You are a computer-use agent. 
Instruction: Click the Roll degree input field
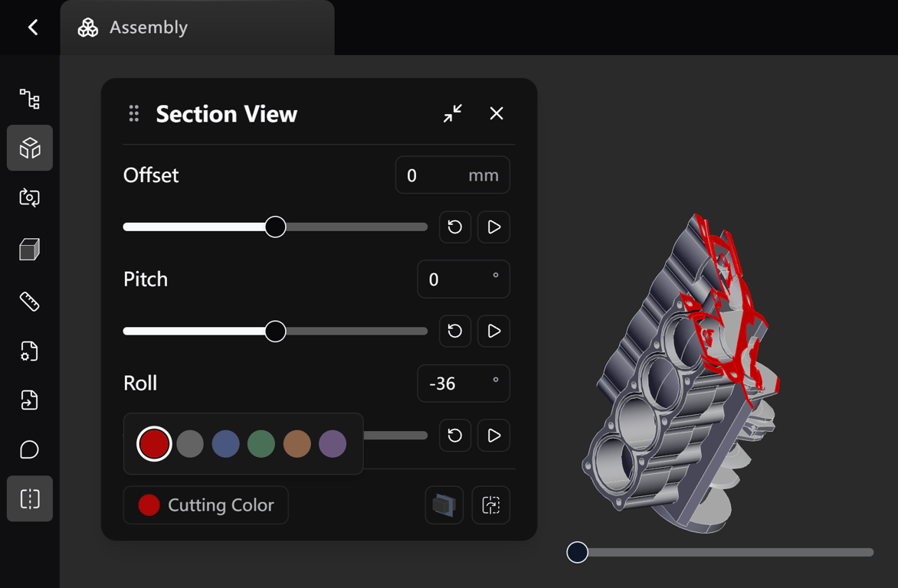(464, 384)
